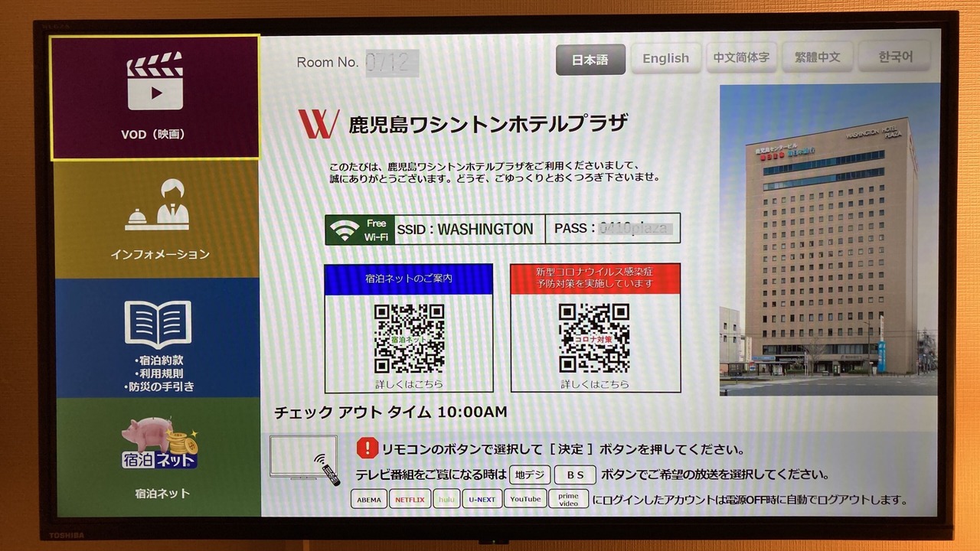This screenshot has height=551, width=980.
Task: Click the 宿泊ネットのご案内 QR code
Action: (x=410, y=339)
